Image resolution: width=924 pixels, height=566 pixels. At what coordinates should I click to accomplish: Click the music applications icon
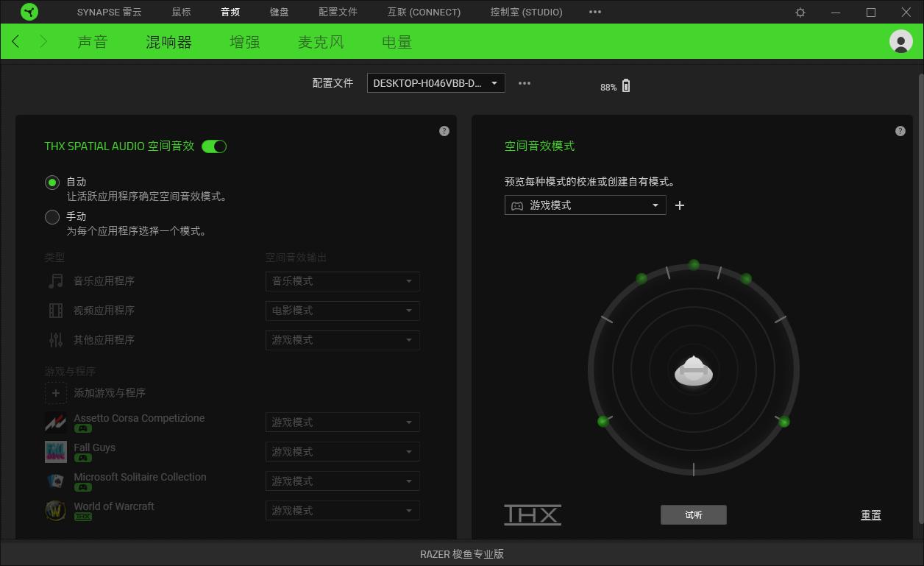click(x=55, y=280)
